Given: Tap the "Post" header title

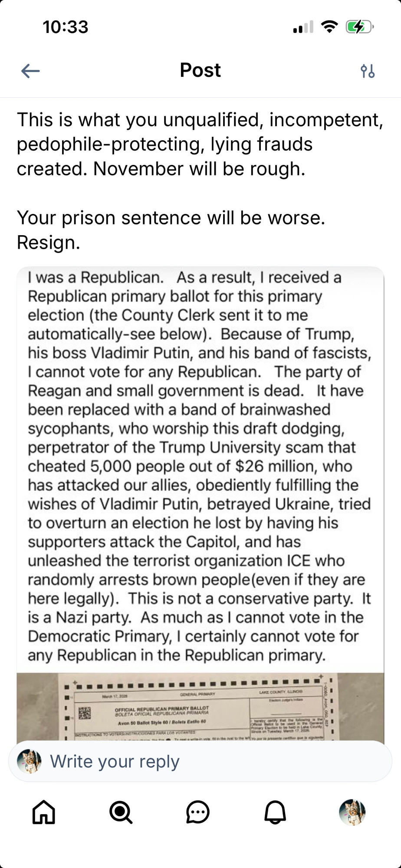Looking at the screenshot, I should [200, 70].
